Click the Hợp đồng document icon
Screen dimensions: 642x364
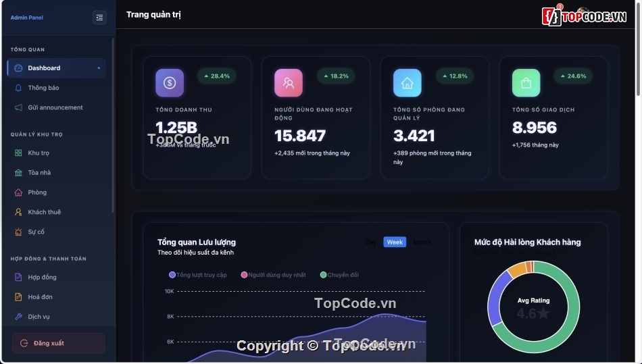[x=18, y=277]
